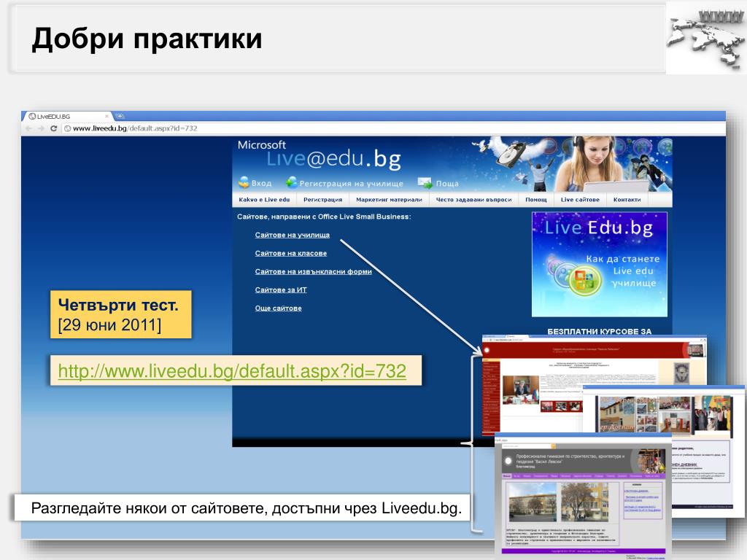
Task: Click the WWW world map logo
Action: 706,38
